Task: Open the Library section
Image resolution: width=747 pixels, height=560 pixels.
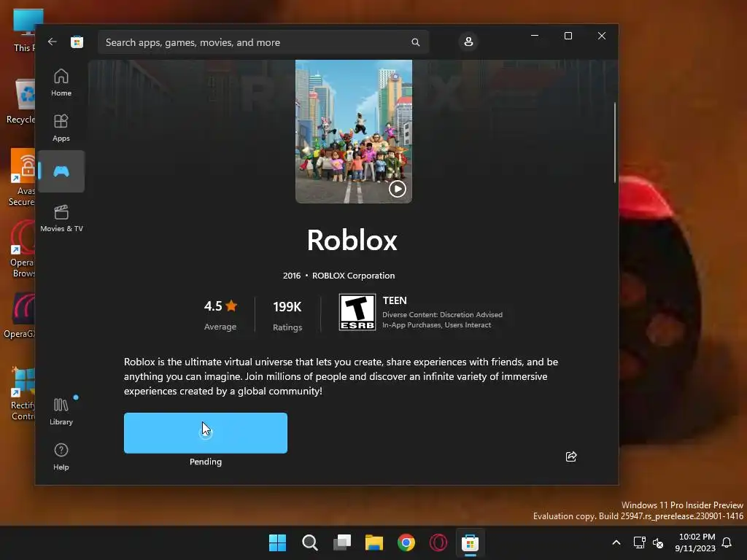Action: point(61,411)
